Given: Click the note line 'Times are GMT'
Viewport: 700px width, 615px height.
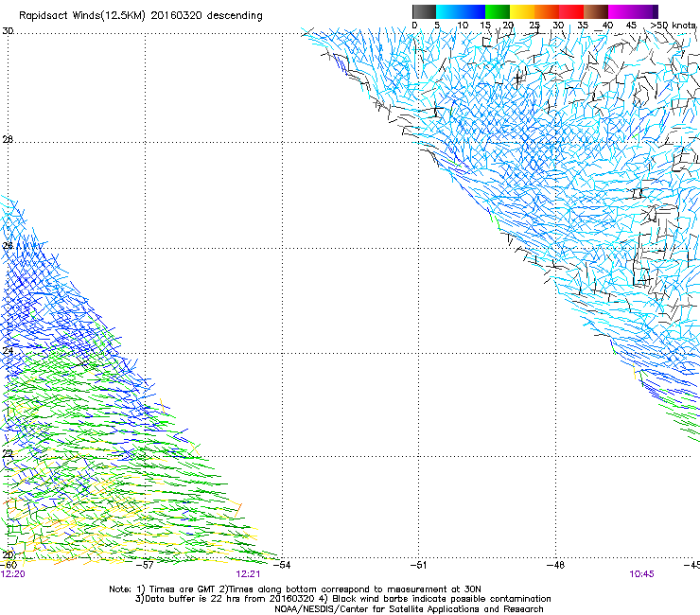Looking at the screenshot, I should 183,589.
